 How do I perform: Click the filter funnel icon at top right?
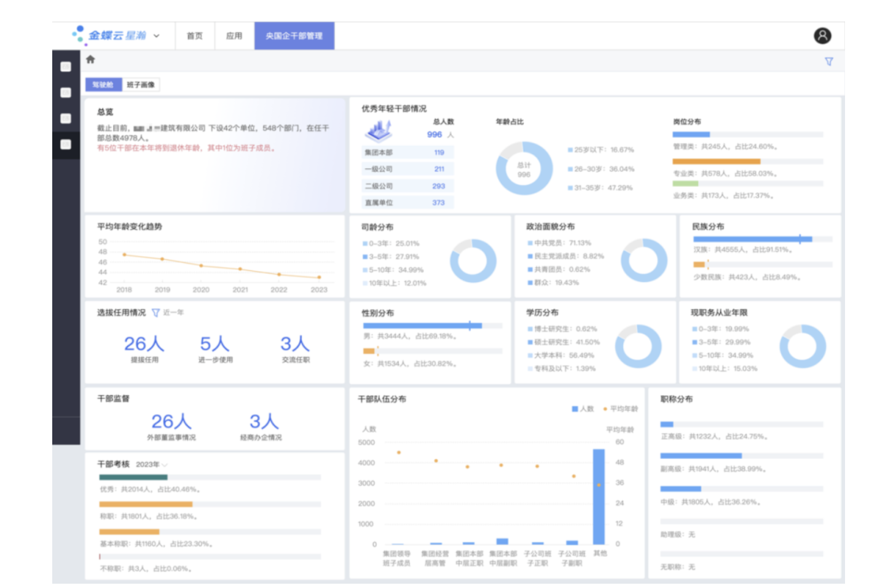point(828,61)
